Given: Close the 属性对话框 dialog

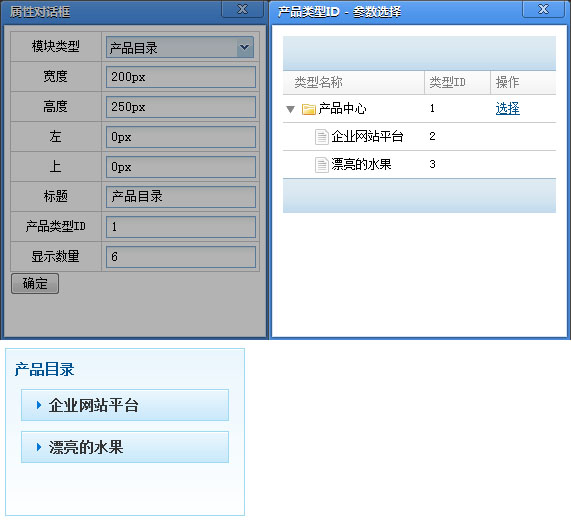Looking at the screenshot, I should (x=242, y=9).
